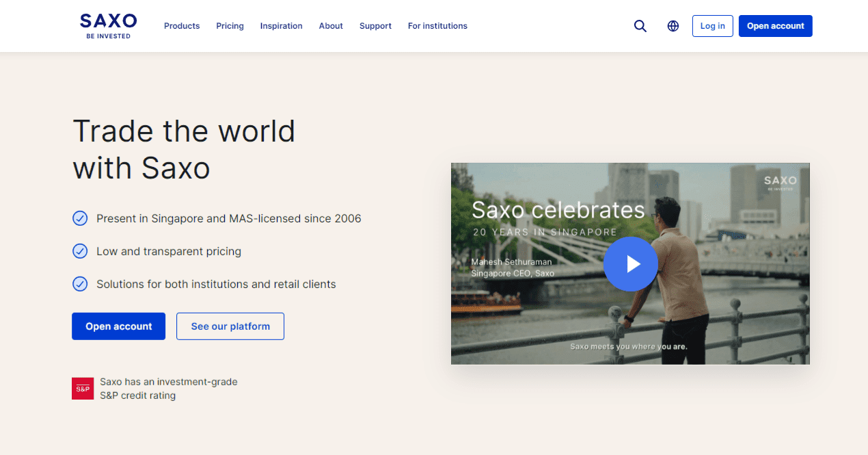Click Open account in the header
868x455 pixels.
point(775,26)
